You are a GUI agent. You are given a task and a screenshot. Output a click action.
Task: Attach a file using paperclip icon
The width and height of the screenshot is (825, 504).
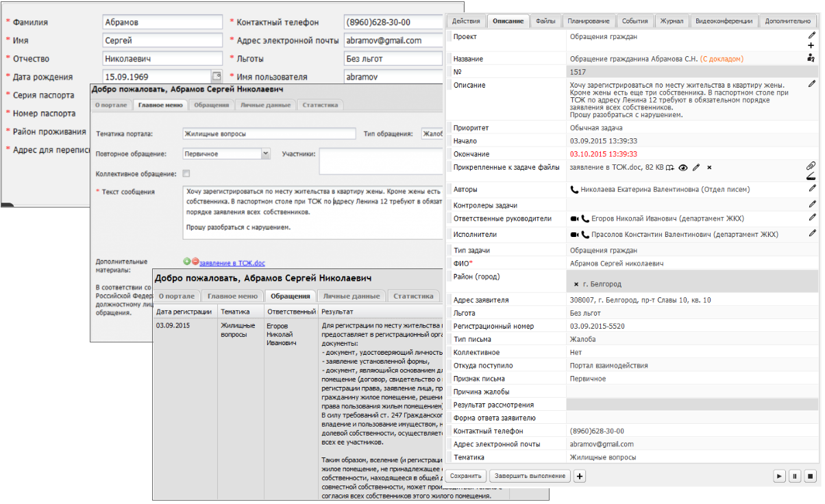(811, 166)
